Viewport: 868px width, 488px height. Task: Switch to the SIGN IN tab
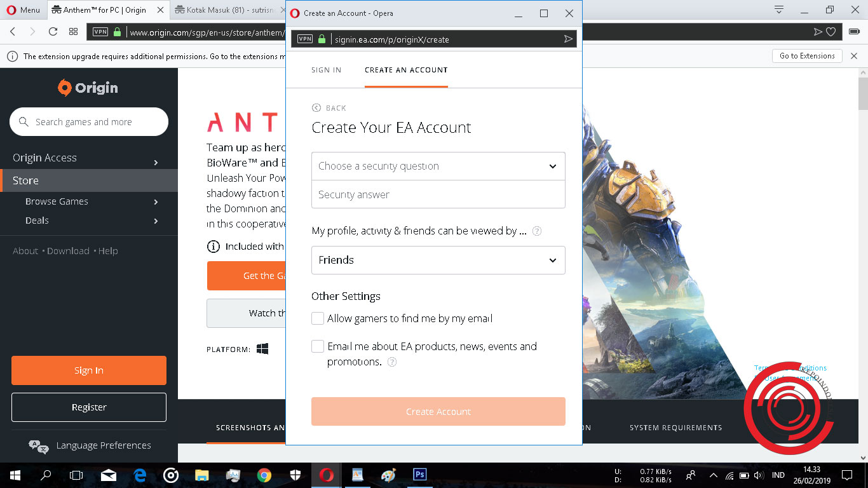[326, 70]
